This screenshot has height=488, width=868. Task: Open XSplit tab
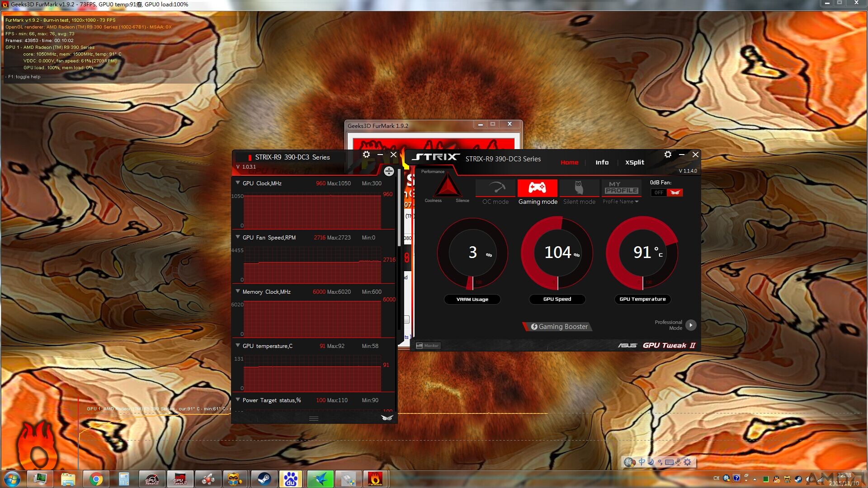[634, 162]
